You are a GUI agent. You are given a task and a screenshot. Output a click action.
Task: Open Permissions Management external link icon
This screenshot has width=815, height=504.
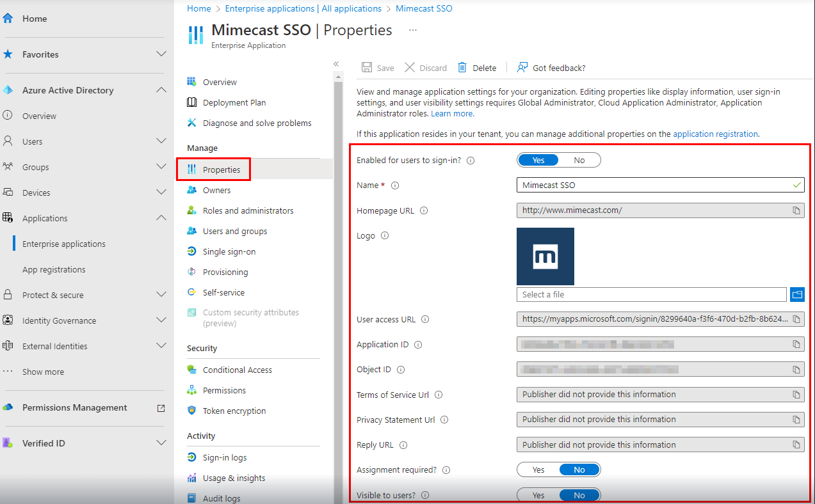161,408
